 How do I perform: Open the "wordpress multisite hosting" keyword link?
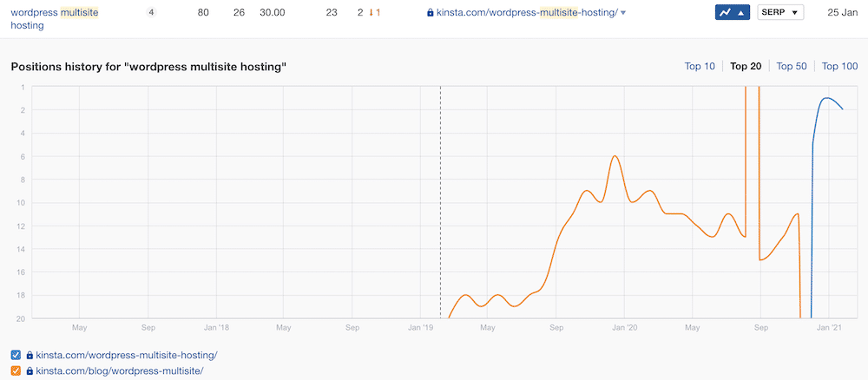(x=52, y=13)
